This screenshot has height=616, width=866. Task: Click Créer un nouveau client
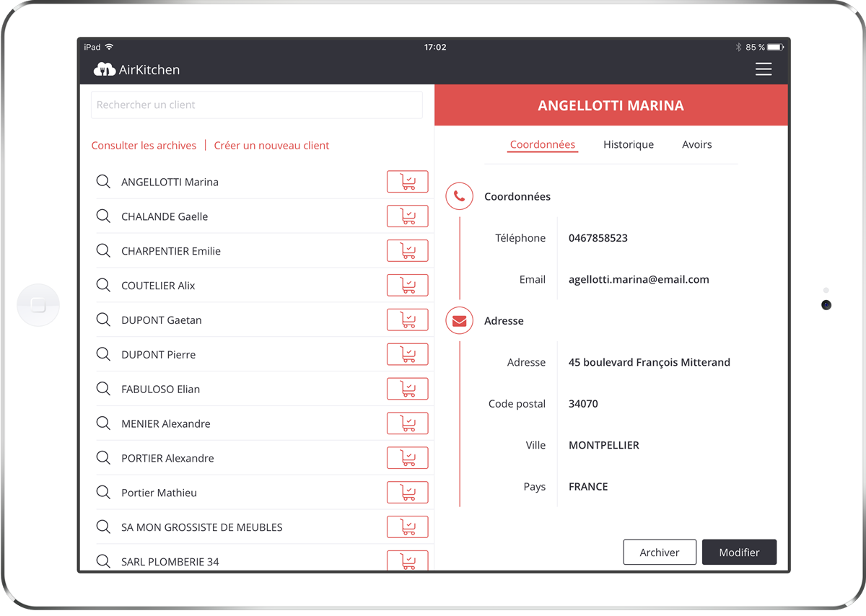pos(271,145)
